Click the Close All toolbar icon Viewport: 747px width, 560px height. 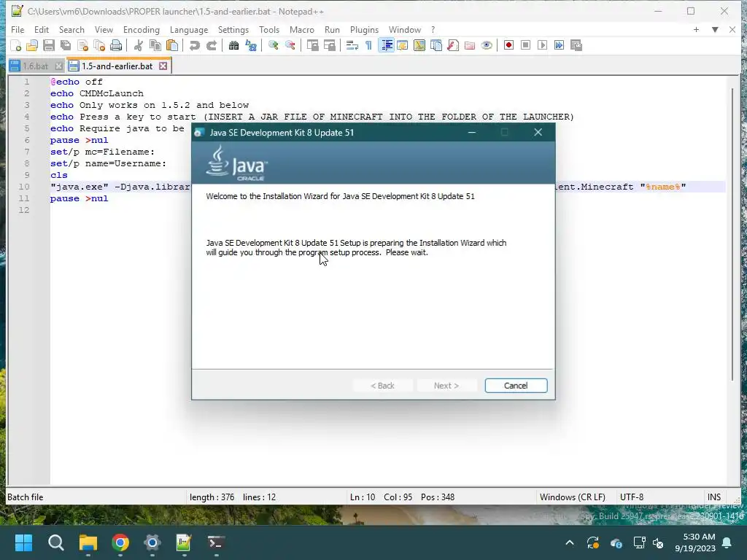coord(99,45)
